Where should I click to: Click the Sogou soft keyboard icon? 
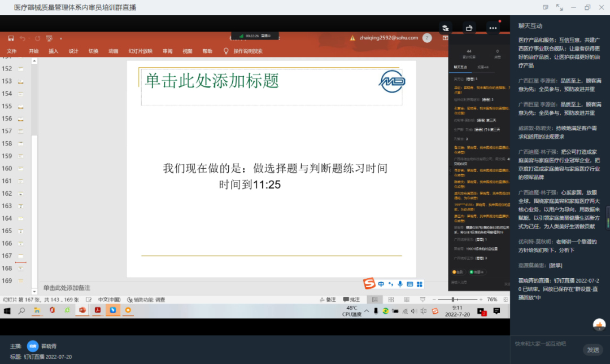tap(409, 284)
